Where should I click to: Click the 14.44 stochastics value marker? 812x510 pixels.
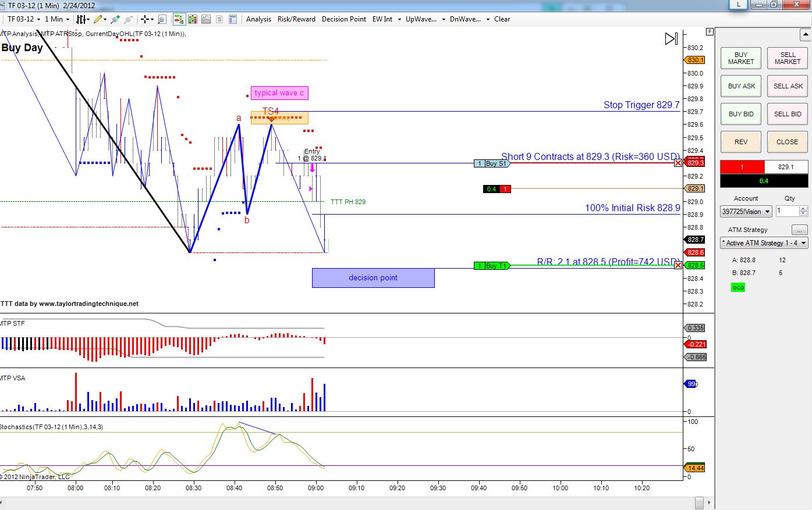694,468
